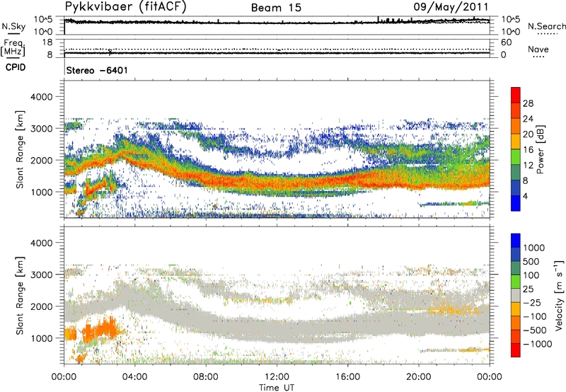Click the '500' label on Velocity colorbar
Screen dimensions: 566x392
pos(531,261)
